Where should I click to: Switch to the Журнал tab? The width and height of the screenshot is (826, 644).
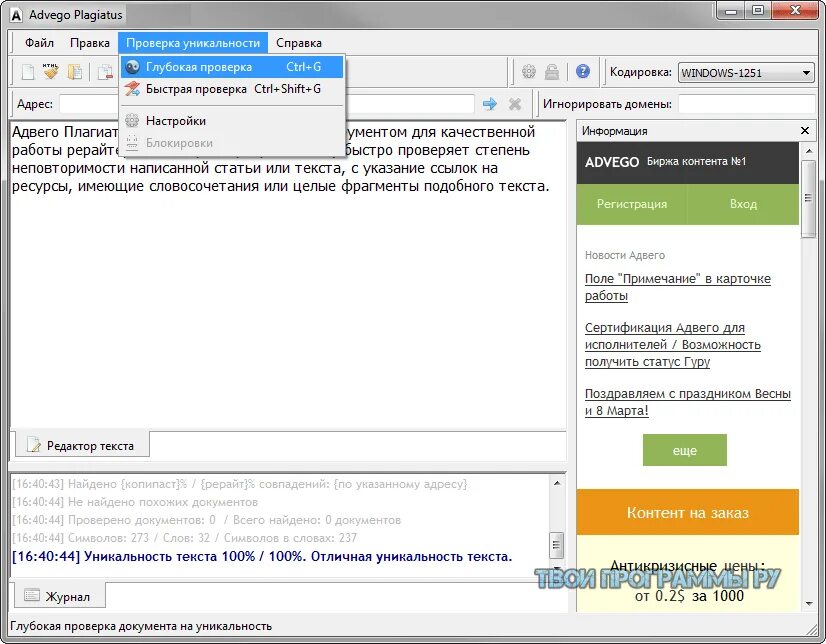pos(58,597)
